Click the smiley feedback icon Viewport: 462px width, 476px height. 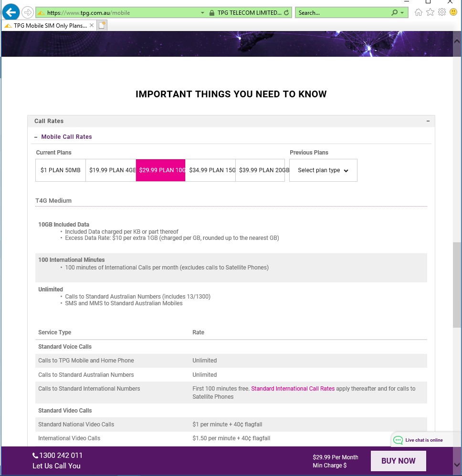(453, 12)
